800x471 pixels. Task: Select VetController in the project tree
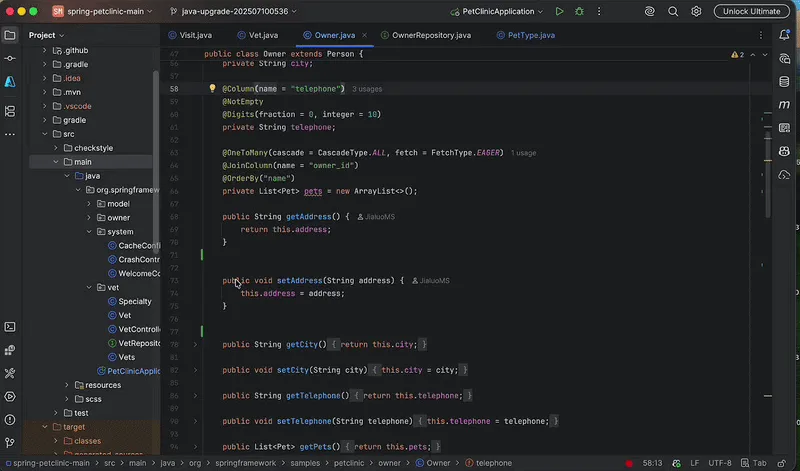(x=140, y=329)
